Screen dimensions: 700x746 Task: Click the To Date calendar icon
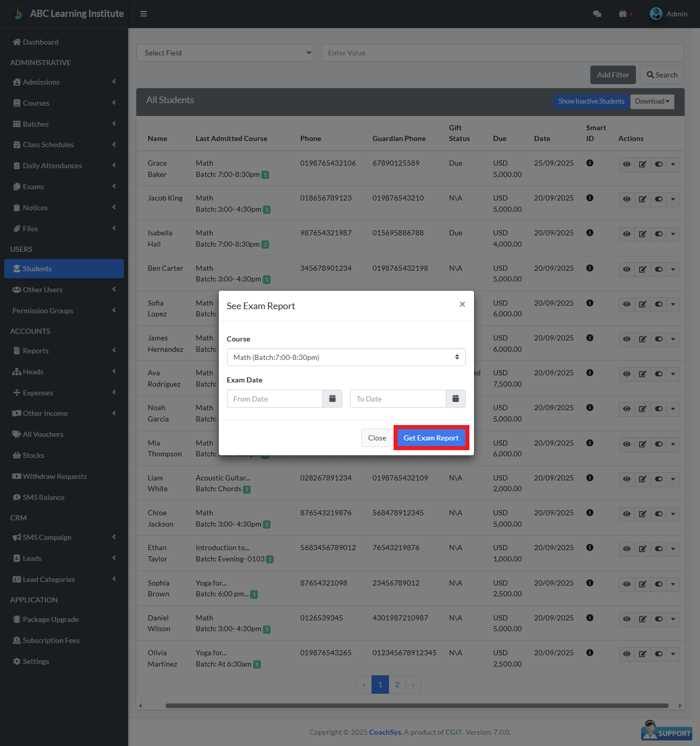456,398
